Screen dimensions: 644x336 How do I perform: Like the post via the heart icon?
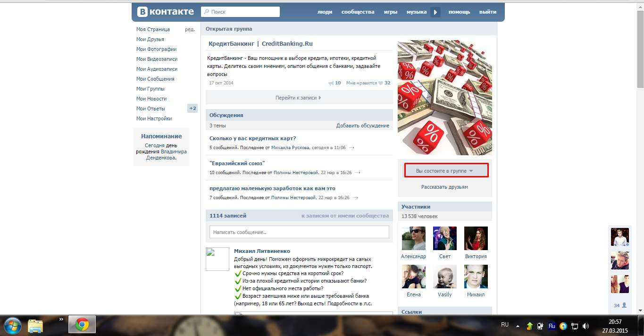coord(381,83)
